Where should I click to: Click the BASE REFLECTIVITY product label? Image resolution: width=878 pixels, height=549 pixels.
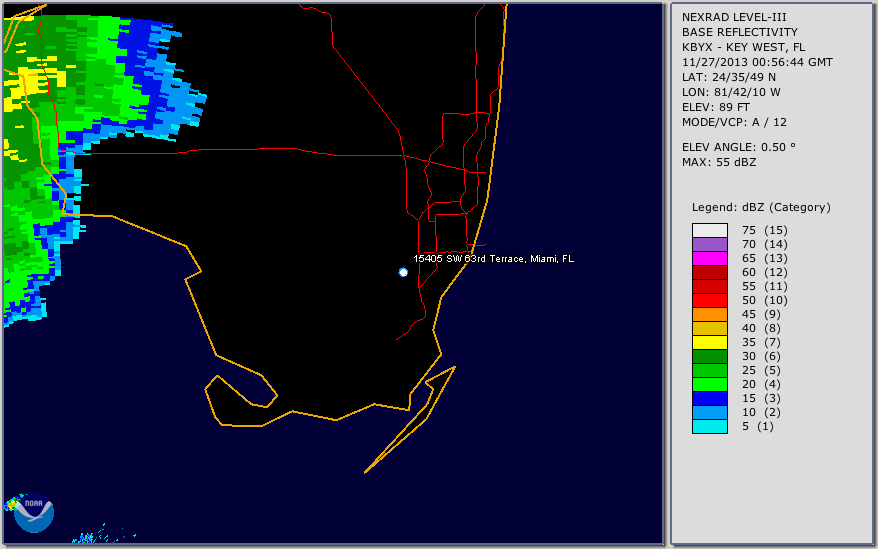(x=739, y=32)
